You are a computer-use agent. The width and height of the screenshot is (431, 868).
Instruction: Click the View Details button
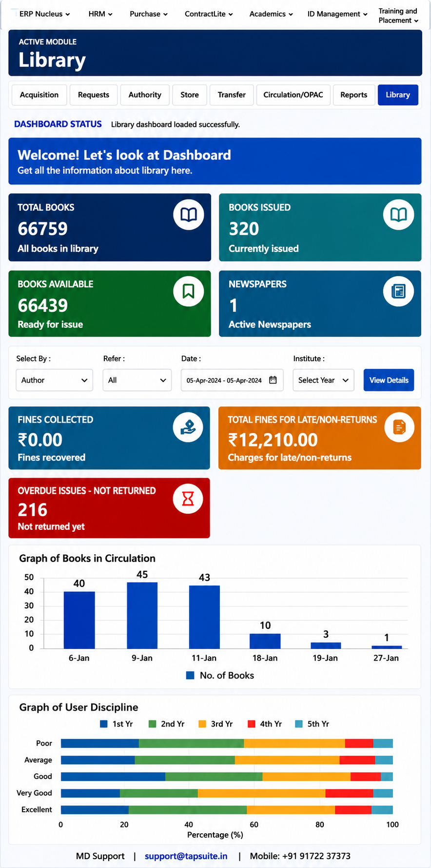point(389,380)
